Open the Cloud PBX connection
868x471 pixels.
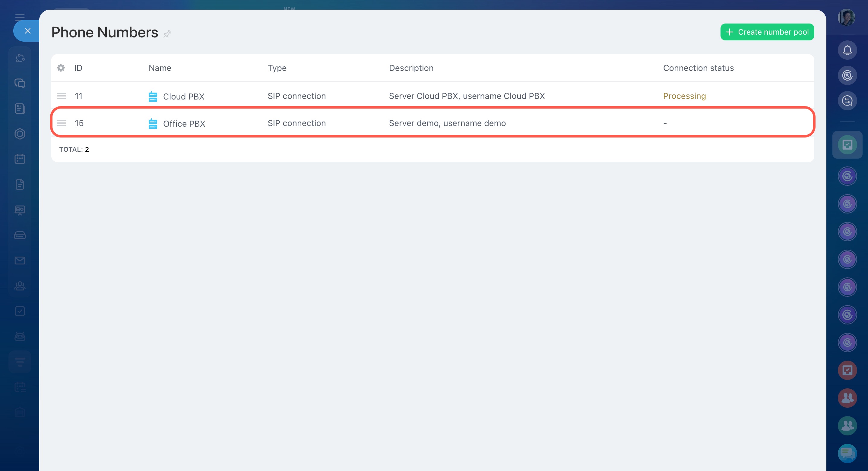(x=183, y=97)
